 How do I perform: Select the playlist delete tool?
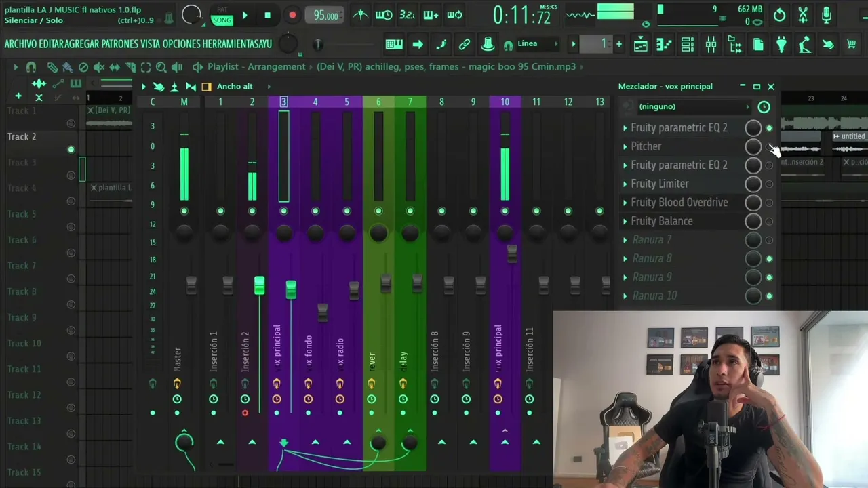click(x=83, y=67)
